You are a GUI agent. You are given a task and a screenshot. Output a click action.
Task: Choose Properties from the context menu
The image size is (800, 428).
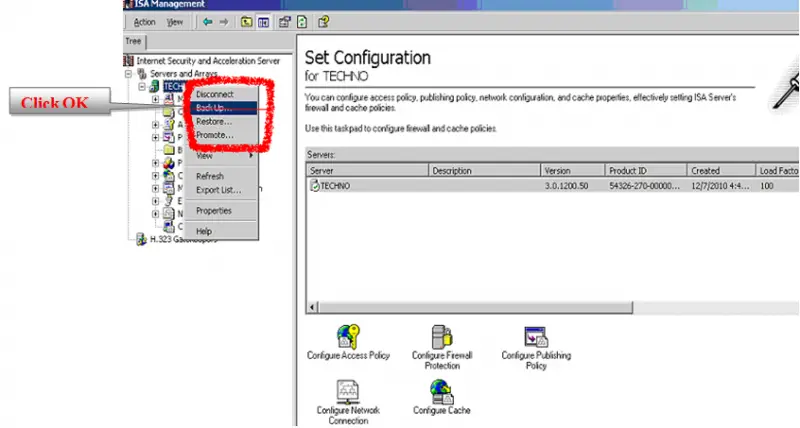click(221, 211)
